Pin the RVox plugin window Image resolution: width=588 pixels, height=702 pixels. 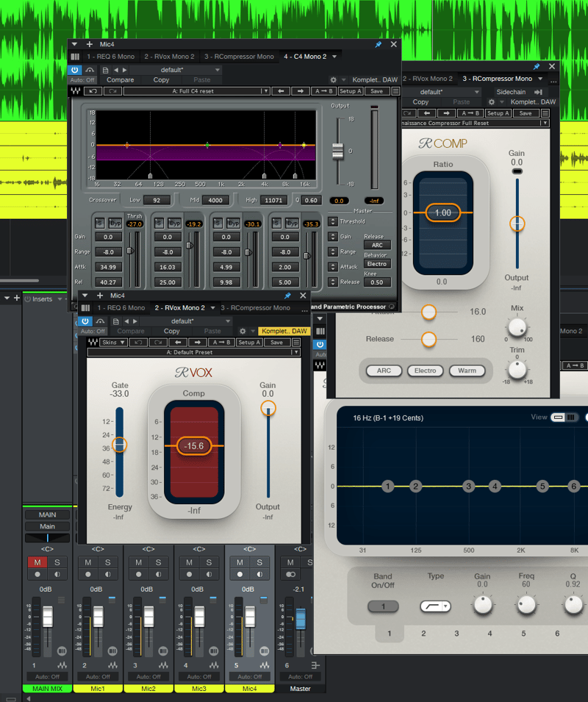coord(287,296)
